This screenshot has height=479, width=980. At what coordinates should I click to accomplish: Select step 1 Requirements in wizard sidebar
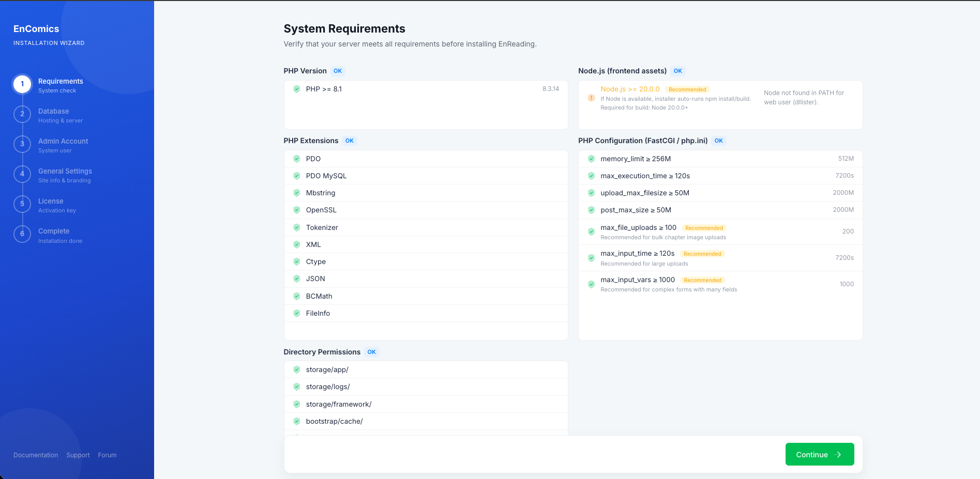pyautogui.click(x=49, y=85)
